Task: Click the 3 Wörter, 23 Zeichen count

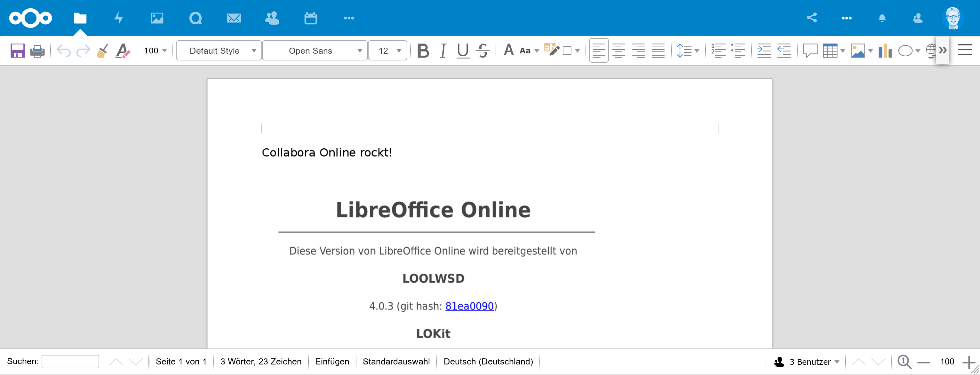Action: point(261,361)
